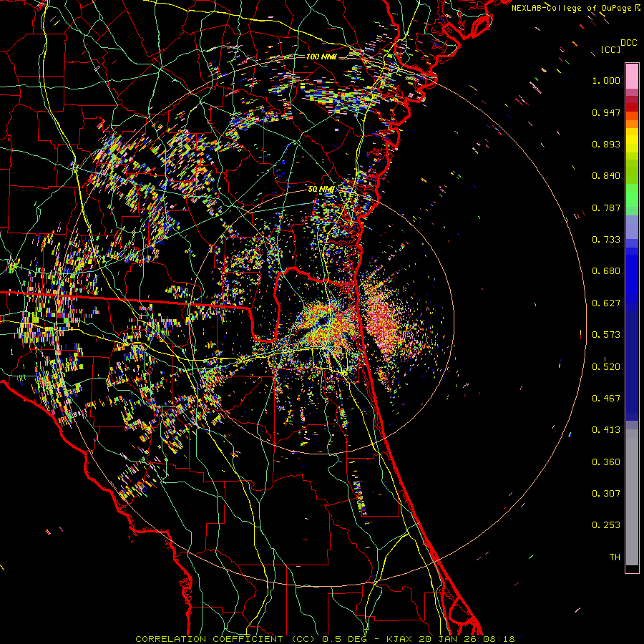The width and height of the screenshot is (644, 644).
Task: Click the 1.000 scale value
Action: click(x=606, y=80)
